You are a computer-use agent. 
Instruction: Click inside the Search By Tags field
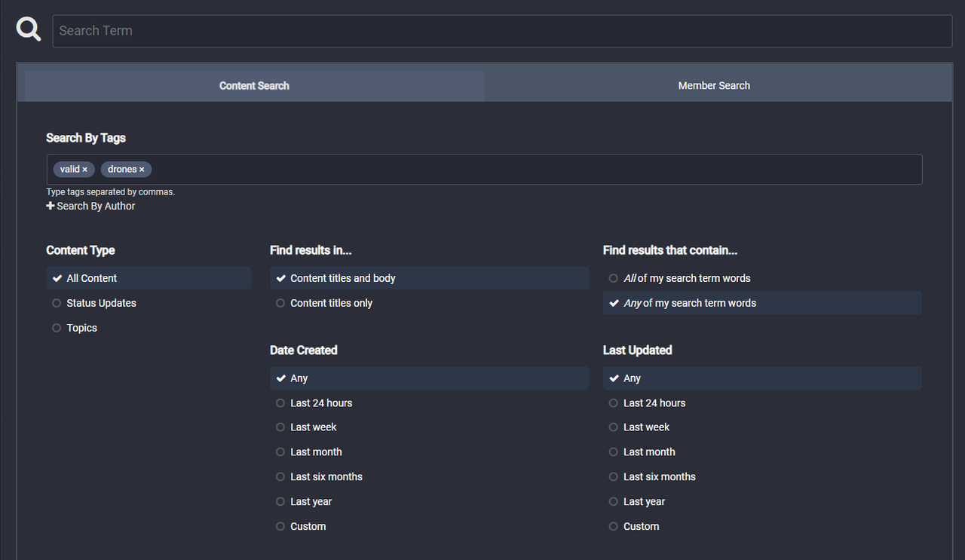tap(528, 170)
